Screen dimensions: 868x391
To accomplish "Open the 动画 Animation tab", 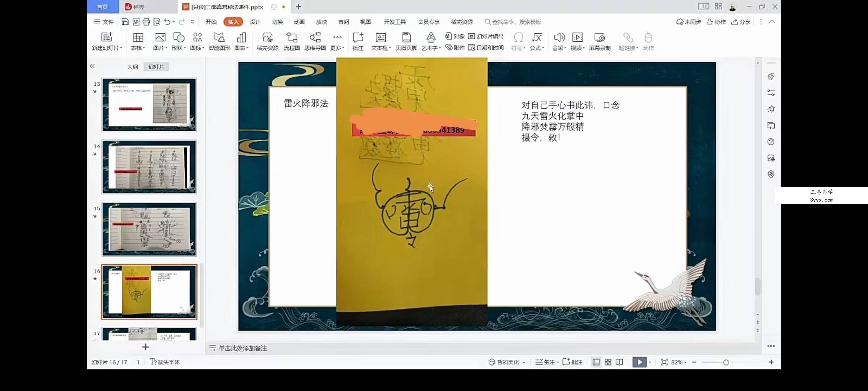I will click(299, 22).
